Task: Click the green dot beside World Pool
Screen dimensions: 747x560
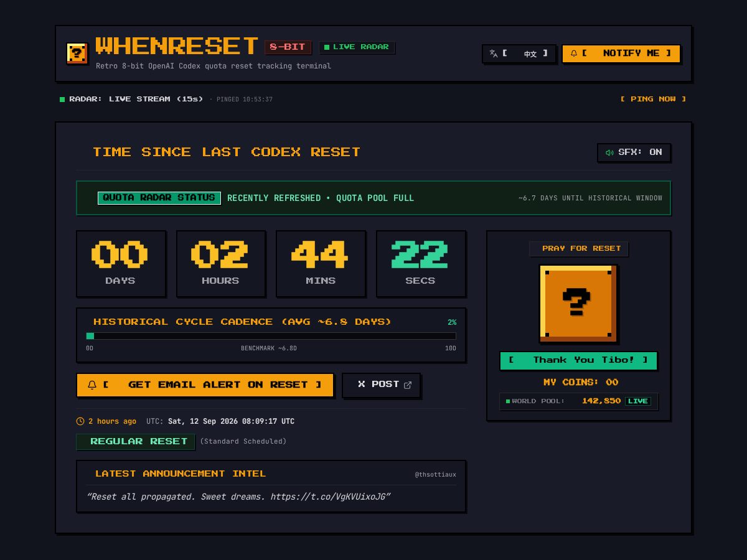Action: [508, 401]
